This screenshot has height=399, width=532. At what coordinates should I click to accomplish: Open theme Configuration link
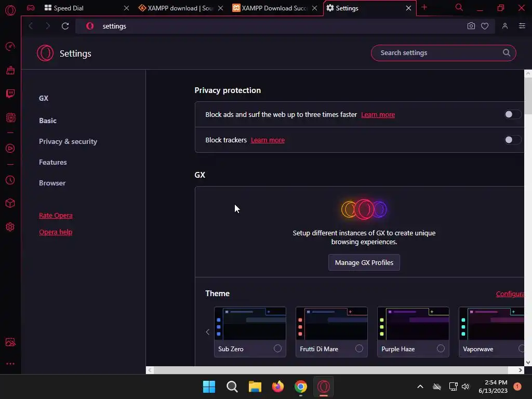(x=510, y=294)
